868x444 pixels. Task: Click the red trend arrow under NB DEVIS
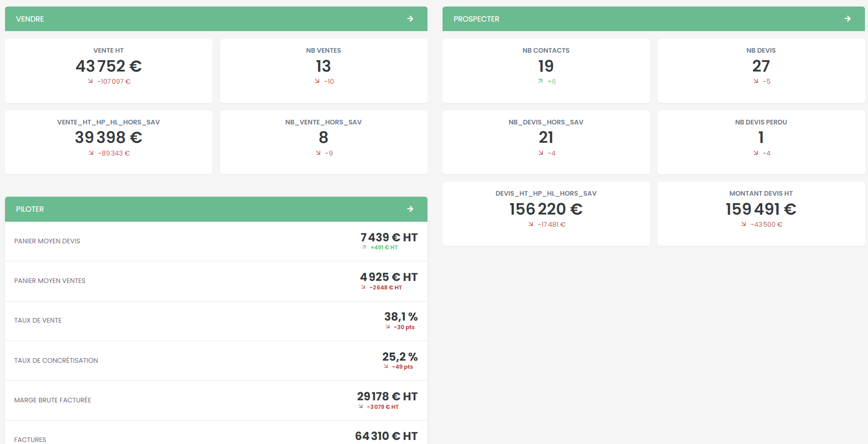coord(756,81)
